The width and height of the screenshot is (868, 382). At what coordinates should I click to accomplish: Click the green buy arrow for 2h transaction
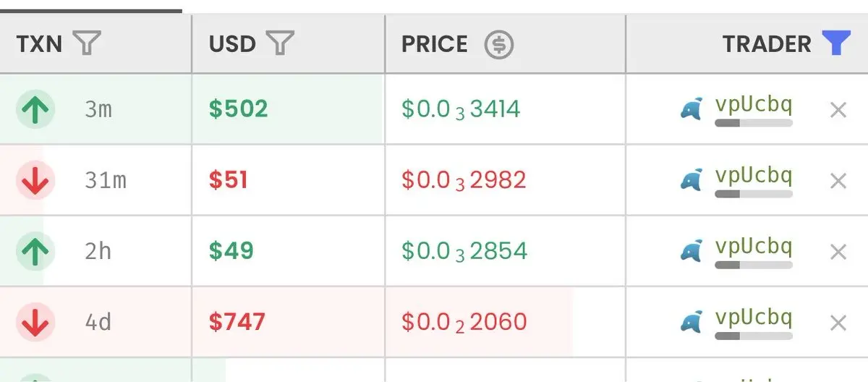click(x=35, y=252)
